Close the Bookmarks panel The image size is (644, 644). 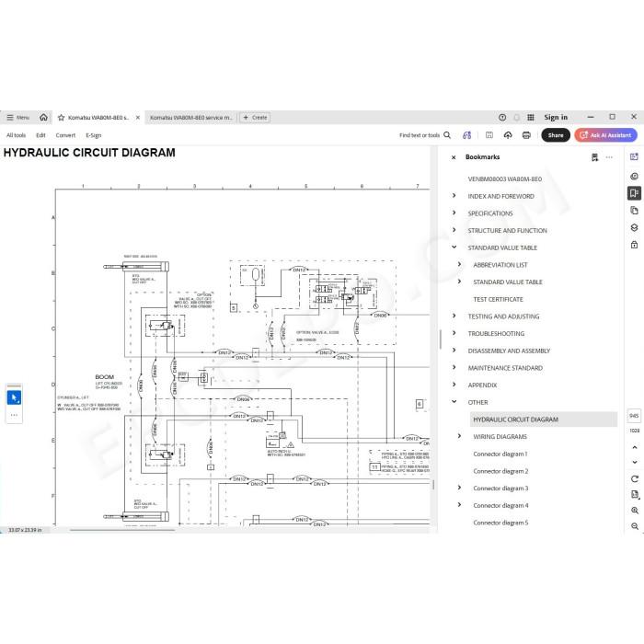click(x=454, y=157)
